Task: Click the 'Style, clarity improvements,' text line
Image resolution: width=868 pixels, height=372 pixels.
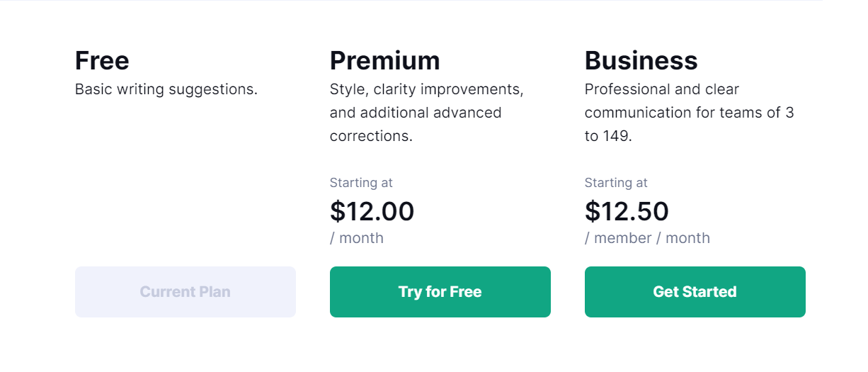Action: [426, 90]
